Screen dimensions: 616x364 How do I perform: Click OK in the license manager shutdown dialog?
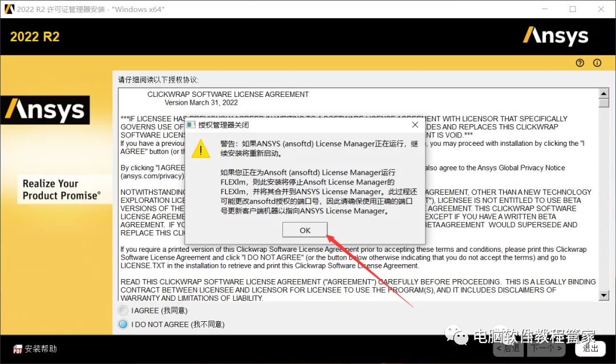tap(305, 230)
